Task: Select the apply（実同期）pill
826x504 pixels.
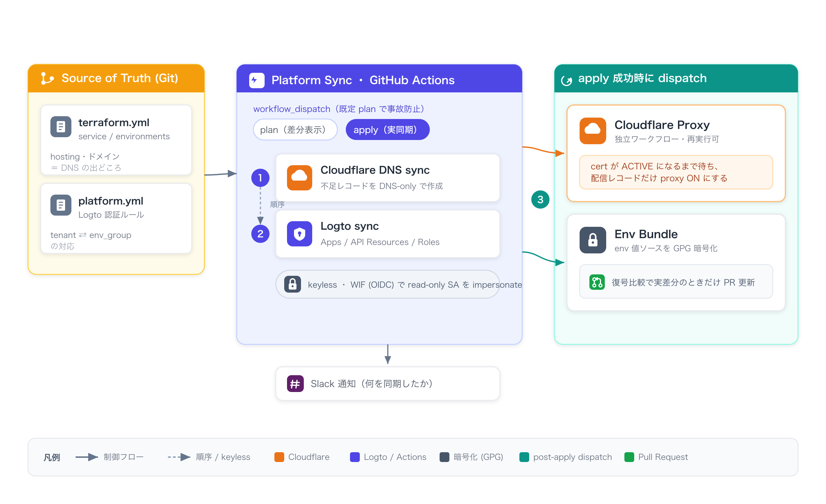Action: coord(387,130)
